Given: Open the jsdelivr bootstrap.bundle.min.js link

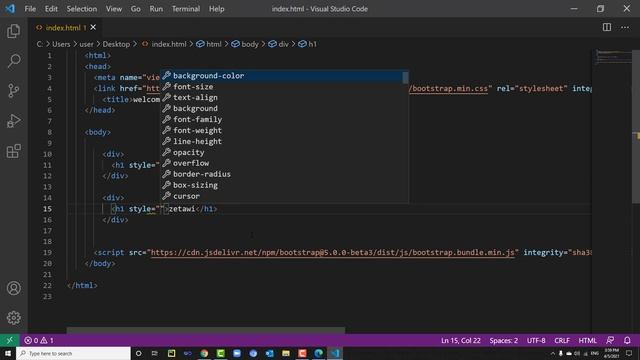Looking at the screenshot, I should [332, 253].
